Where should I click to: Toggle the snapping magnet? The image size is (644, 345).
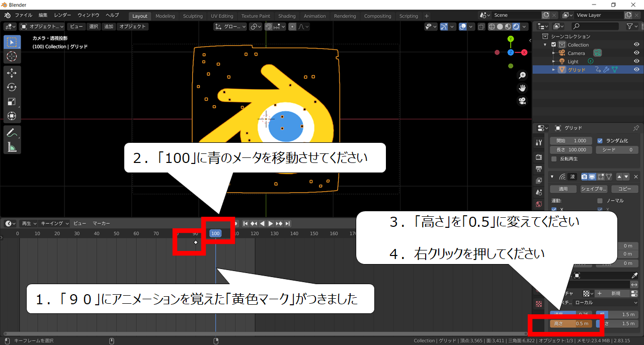coord(269,27)
